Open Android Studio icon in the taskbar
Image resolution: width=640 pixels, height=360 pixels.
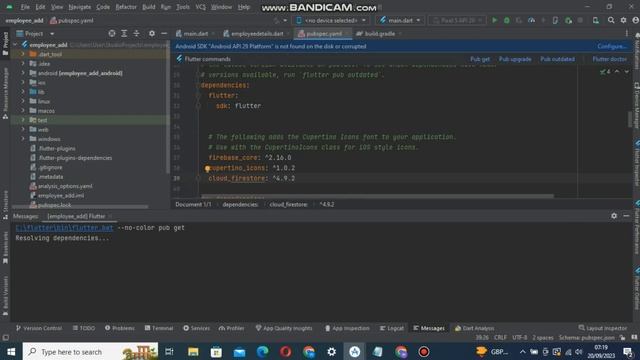click(x=355, y=351)
